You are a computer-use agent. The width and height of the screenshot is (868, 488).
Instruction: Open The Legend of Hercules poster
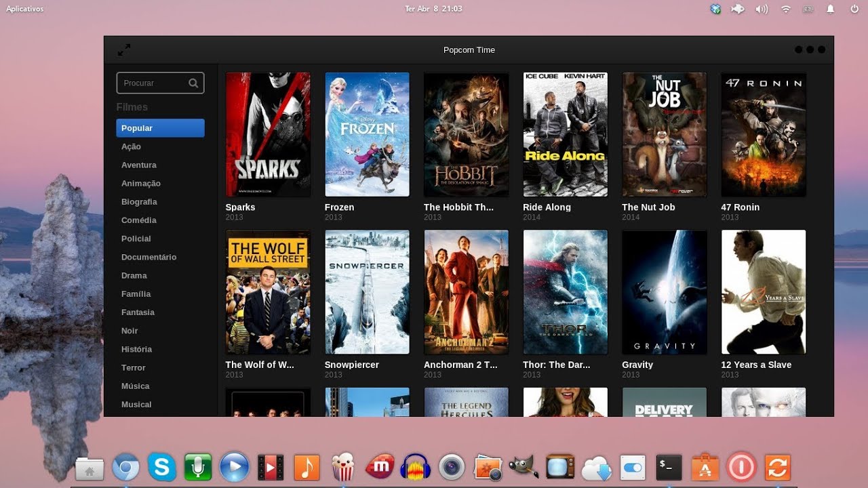coord(466,402)
